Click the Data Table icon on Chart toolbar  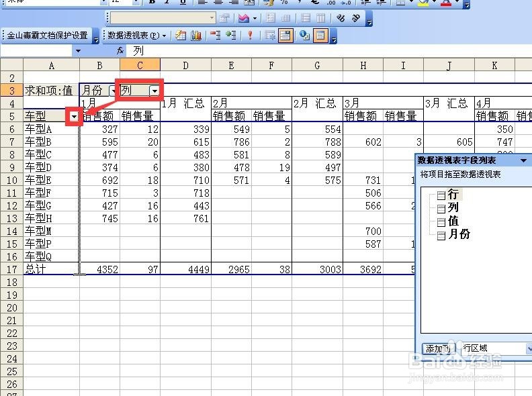(285, 18)
